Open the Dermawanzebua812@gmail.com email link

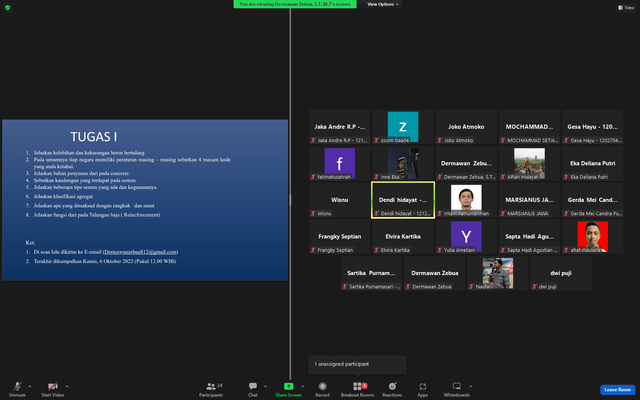(140, 252)
